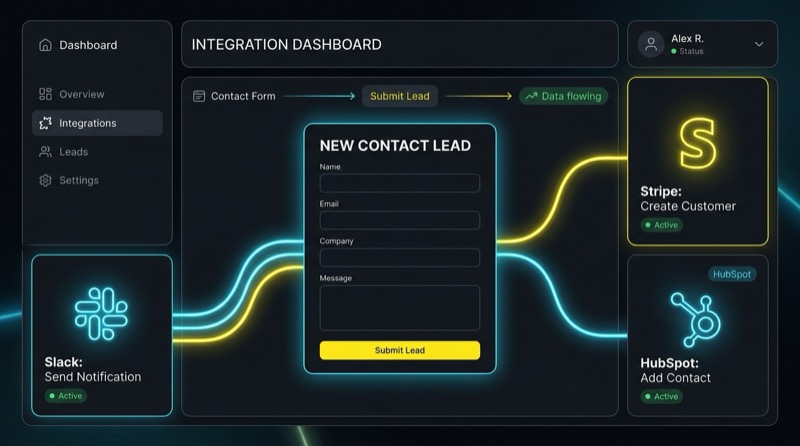Click the Integrations puzzle icon in sidebar

pyautogui.click(x=45, y=123)
